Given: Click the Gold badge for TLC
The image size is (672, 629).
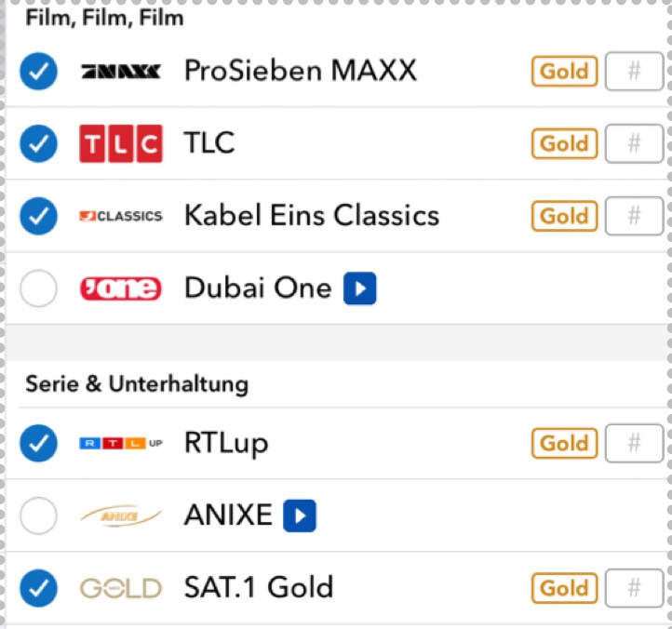Looking at the screenshot, I should click(x=564, y=143).
